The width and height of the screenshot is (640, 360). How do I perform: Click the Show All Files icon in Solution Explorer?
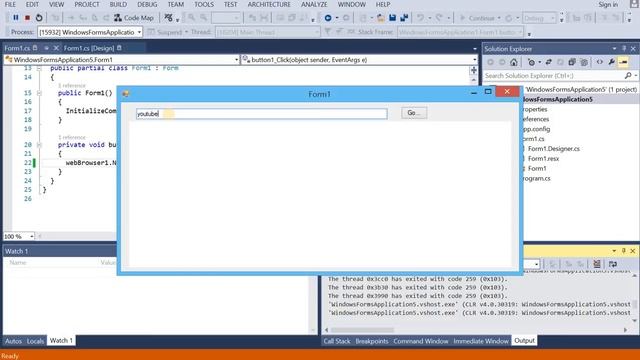[x=584, y=62]
